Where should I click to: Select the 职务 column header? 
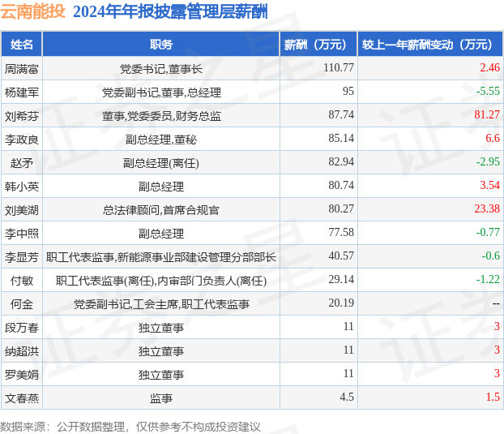pyautogui.click(x=161, y=45)
